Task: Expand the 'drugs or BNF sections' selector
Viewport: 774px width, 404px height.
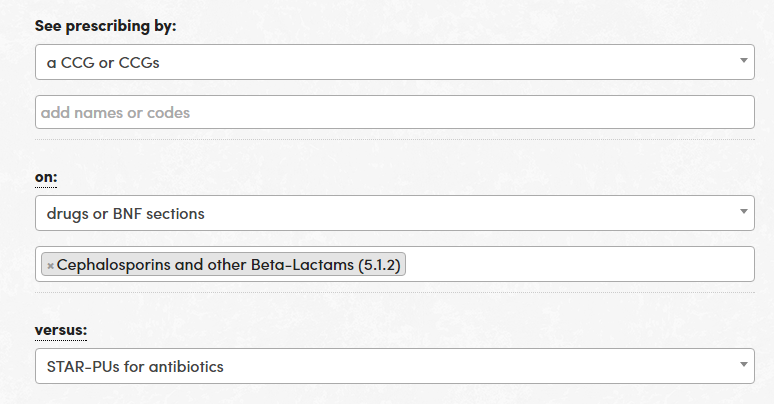Action: point(394,213)
